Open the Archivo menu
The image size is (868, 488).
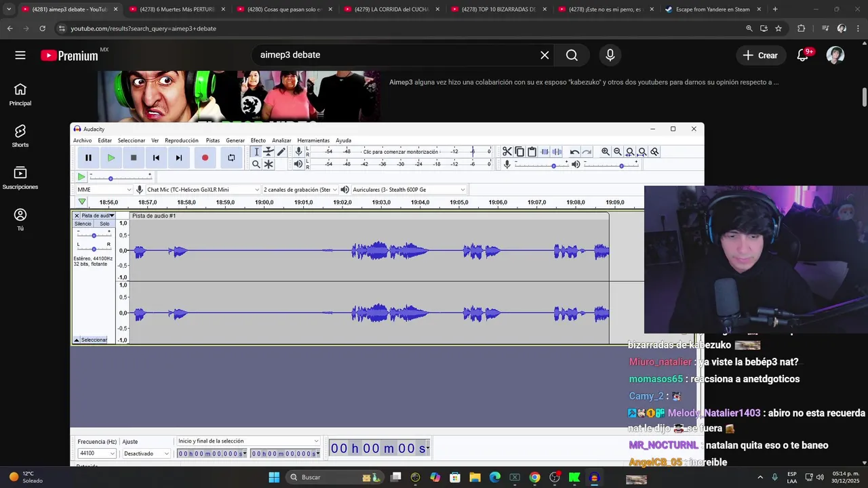click(82, 140)
